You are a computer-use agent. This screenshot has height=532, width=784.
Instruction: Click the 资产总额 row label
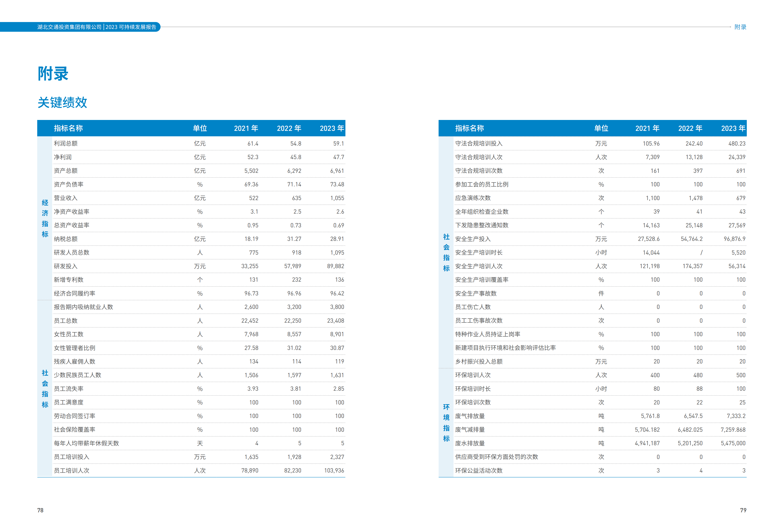pyautogui.click(x=66, y=171)
